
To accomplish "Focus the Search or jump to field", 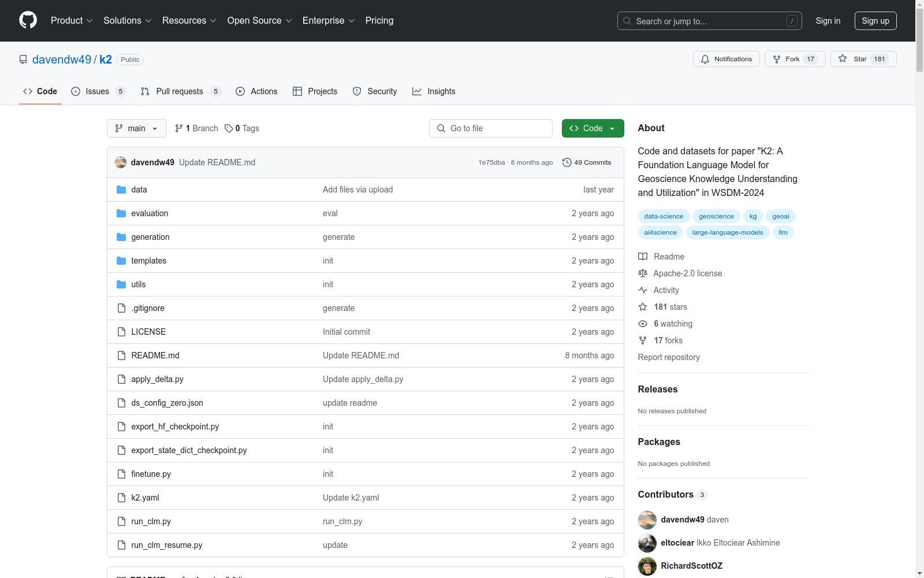I will [710, 21].
